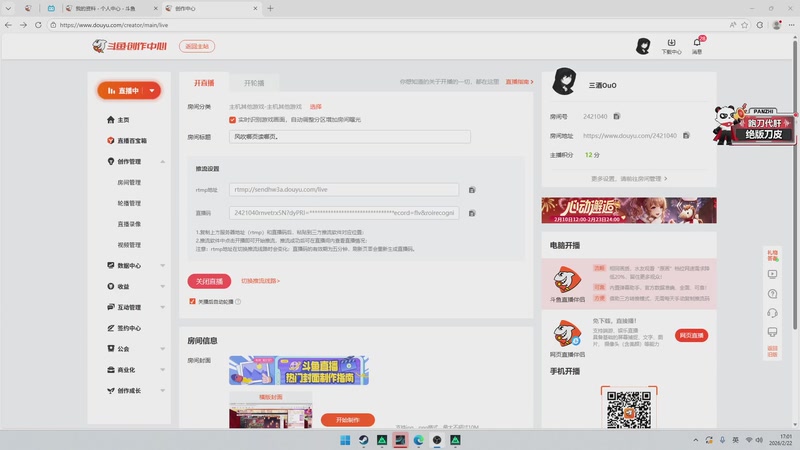Select 房间管理 in the sidebar
The height and width of the screenshot is (450, 800).
pyautogui.click(x=129, y=183)
